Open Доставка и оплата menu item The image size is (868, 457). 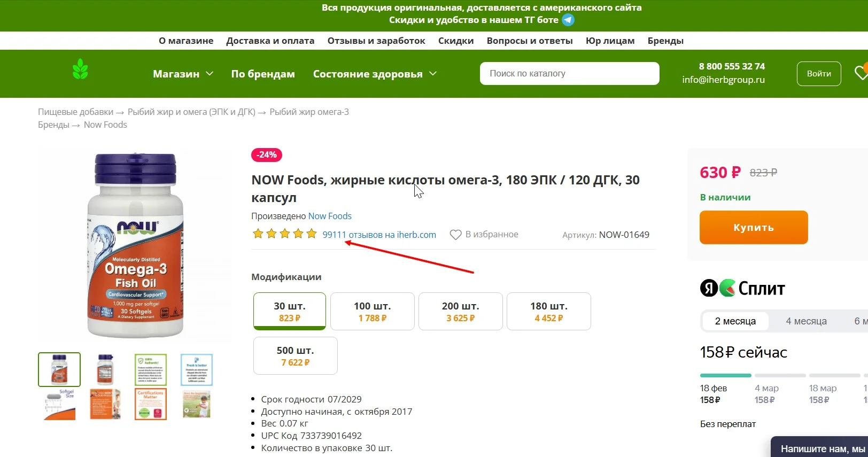[270, 41]
